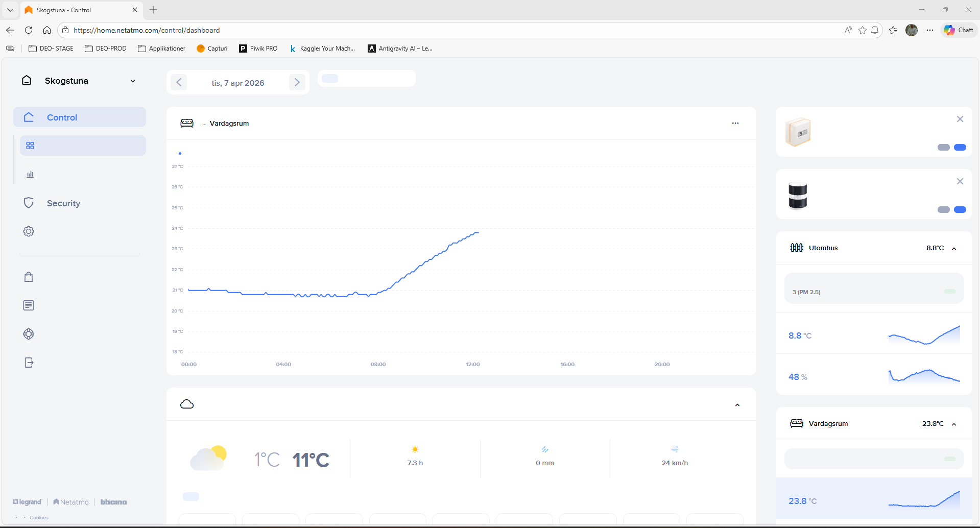Image resolution: width=980 pixels, height=528 pixels.
Task: Open the bar chart graphs icon
Action: pos(30,174)
